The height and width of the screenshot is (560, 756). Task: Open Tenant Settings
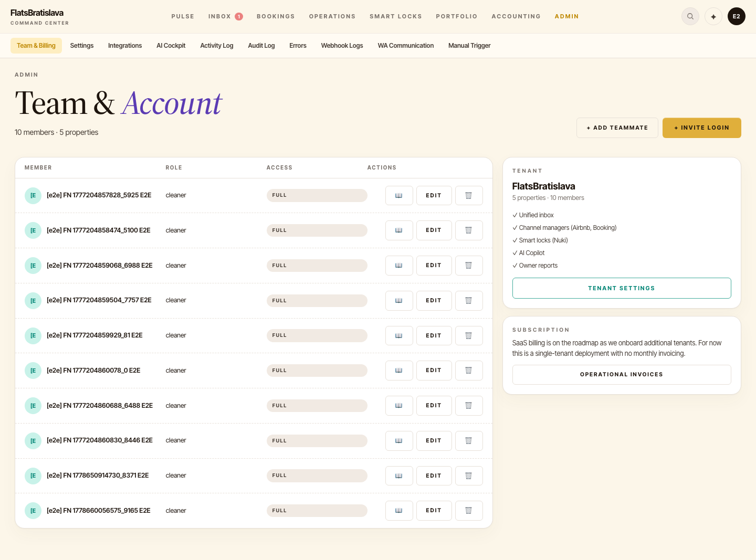(x=622, y=288)
